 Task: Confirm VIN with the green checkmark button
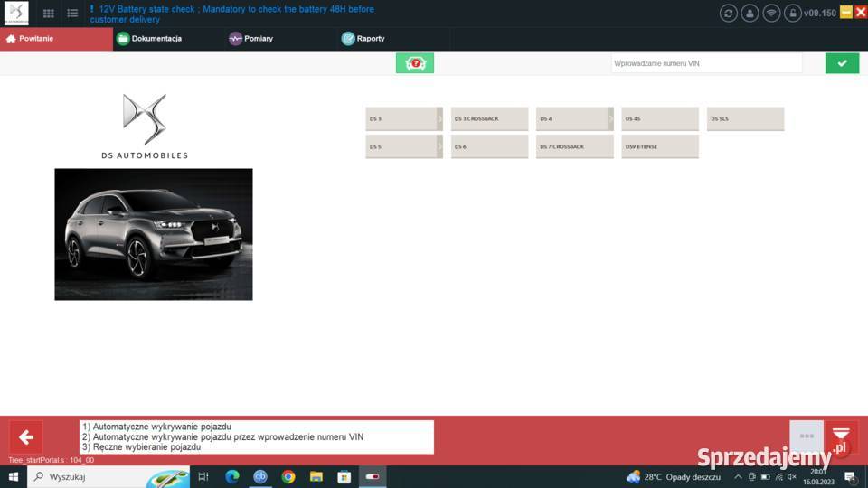pos(842,63)
